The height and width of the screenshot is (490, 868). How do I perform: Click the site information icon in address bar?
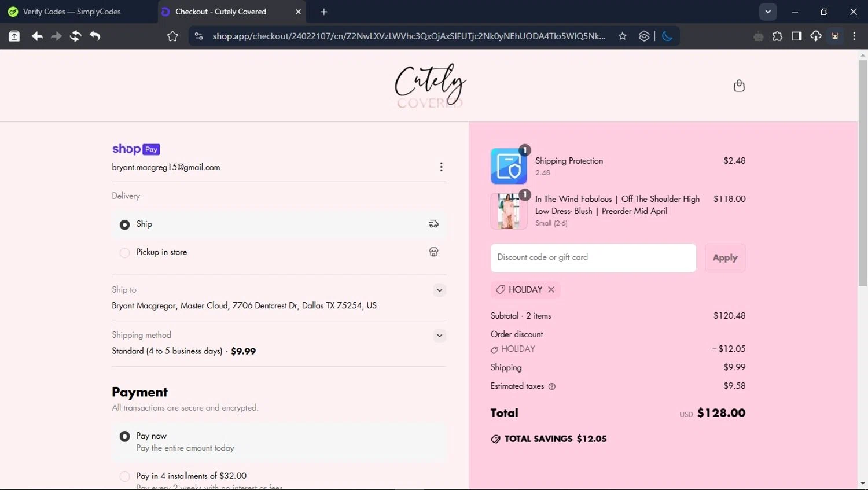pos(198,36)
